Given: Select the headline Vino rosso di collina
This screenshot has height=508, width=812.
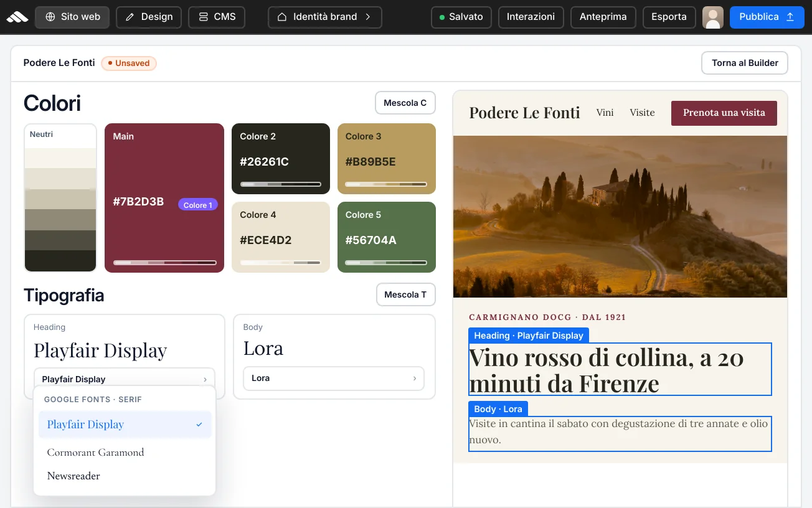Looking at the screenshot, I should [620, 370].
